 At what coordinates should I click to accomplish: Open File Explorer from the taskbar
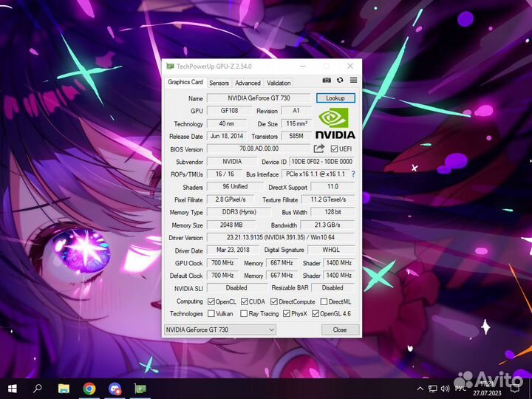[64, 388]
